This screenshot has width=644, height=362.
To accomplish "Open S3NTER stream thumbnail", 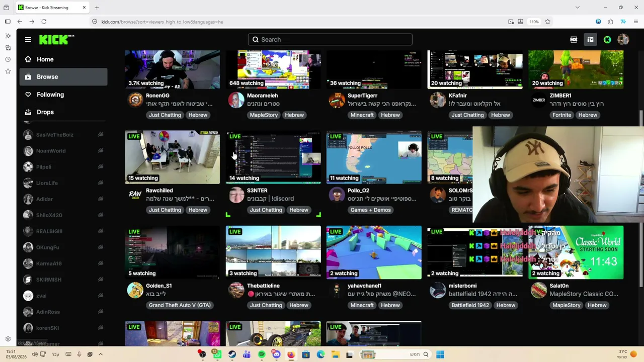I will (x=273, y=157).
